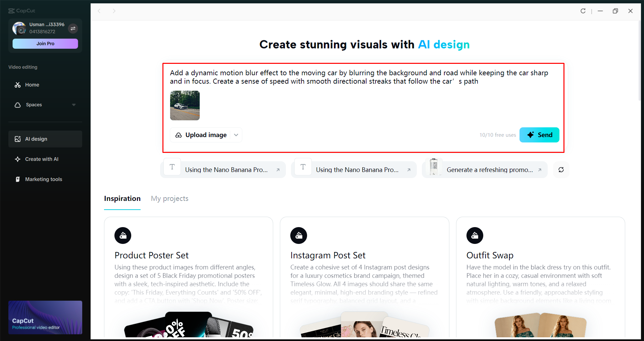Click the Instagram Post Set template icon
The height and width of the screenshot is (341, 644).
298,236
